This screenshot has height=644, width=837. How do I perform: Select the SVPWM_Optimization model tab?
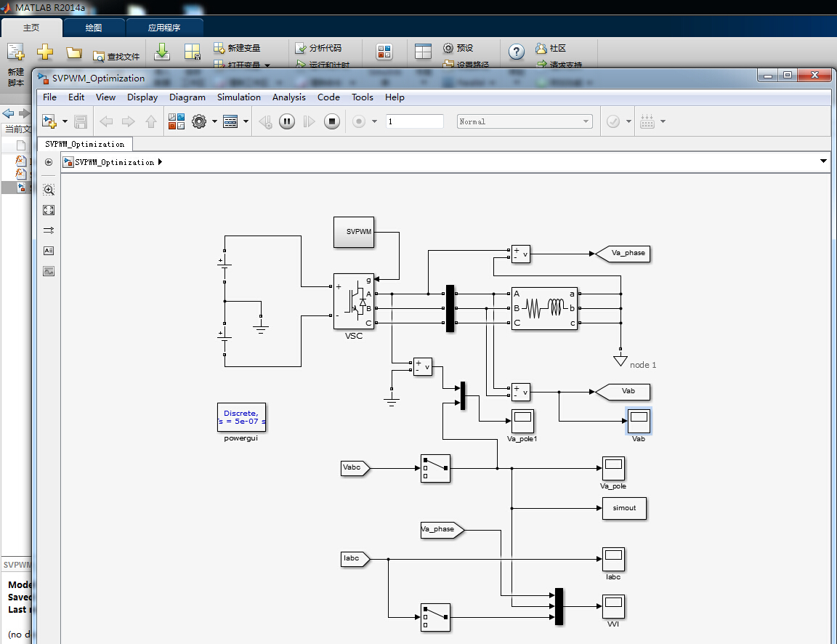pos(85,144)
